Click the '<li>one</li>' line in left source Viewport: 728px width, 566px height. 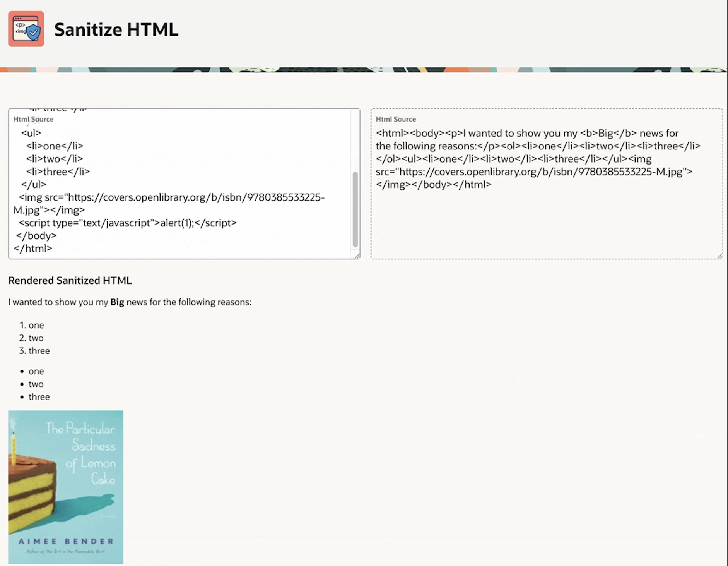[55, 146]
